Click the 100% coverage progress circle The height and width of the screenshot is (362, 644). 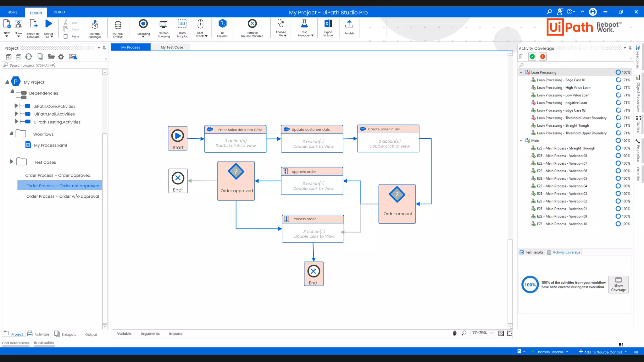(530, 285)
